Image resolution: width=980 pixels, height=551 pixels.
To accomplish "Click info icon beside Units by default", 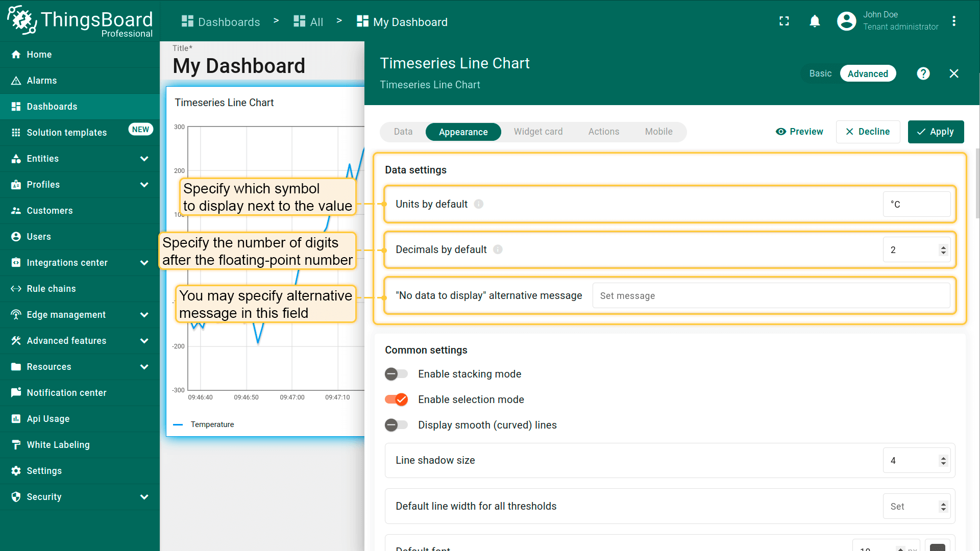I will tap(478, 204).
